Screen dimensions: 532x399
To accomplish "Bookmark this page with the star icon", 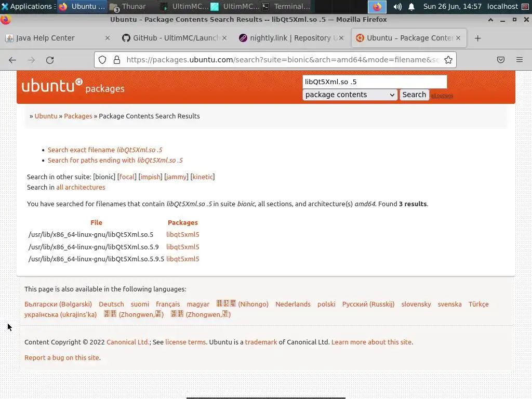I will [448, 60].
